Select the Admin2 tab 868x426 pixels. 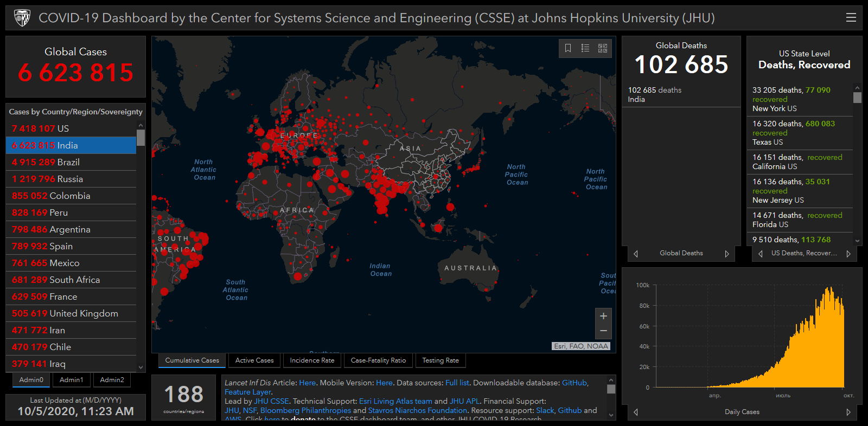pos(112,380)
